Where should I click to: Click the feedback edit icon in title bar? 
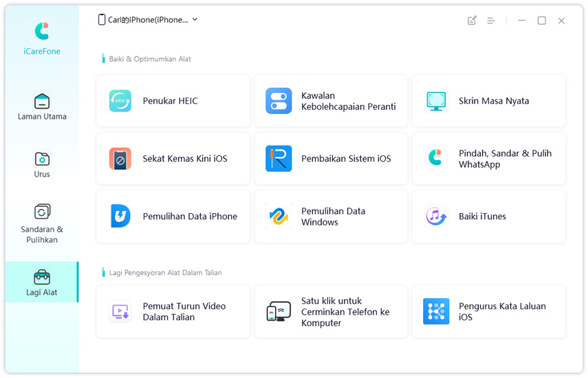[x=472, y=21]
